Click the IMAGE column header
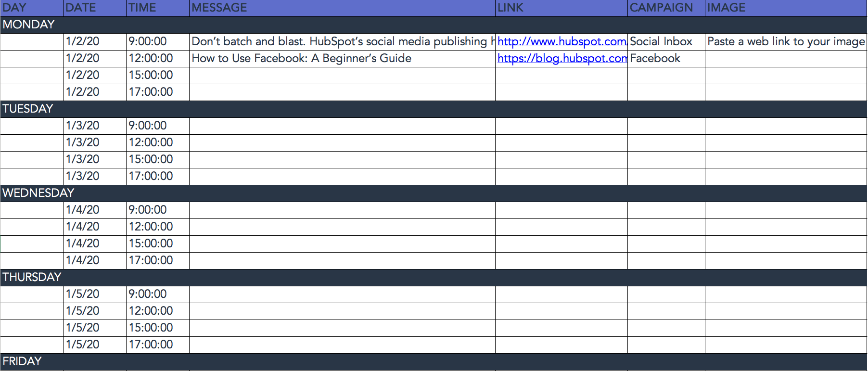 pos(786,8)
